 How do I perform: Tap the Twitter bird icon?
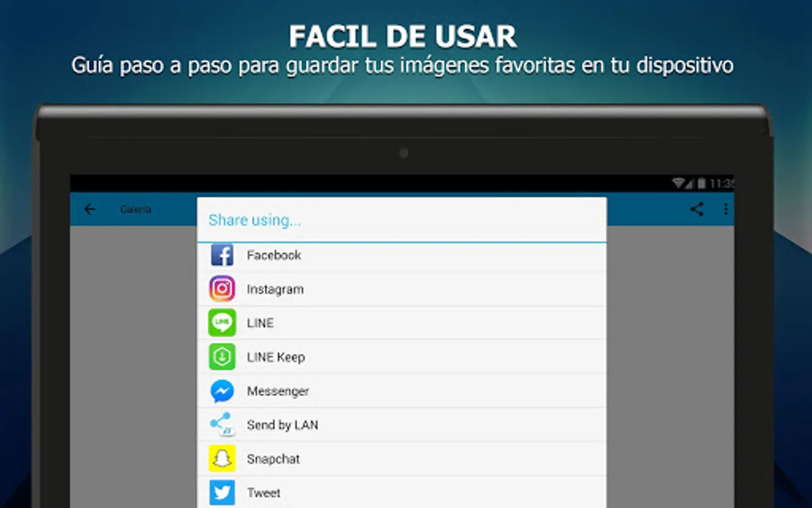click(222, 493)
